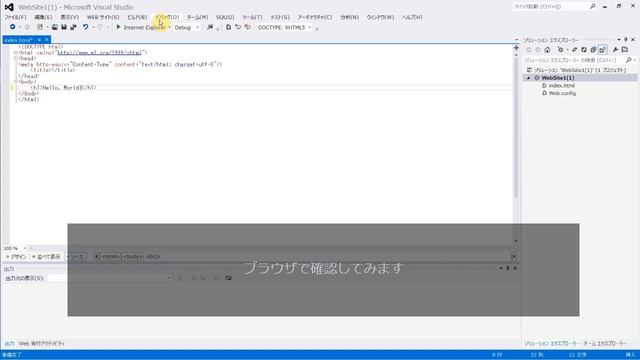Open the DOCTYPE: XHTML5 dropdown
The height and width of the screenshot is (360, 640).
point(284,27)
